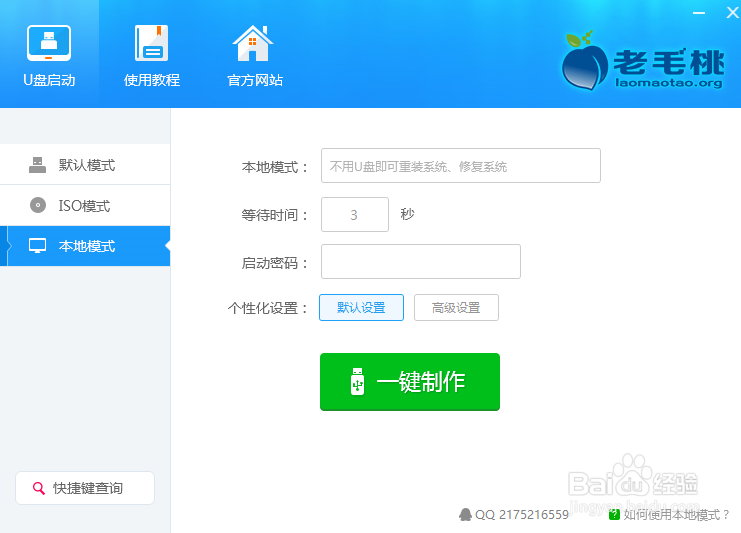
Task: Open the 如何使用本地模式？ help link
Action: (x=676, y=515)
